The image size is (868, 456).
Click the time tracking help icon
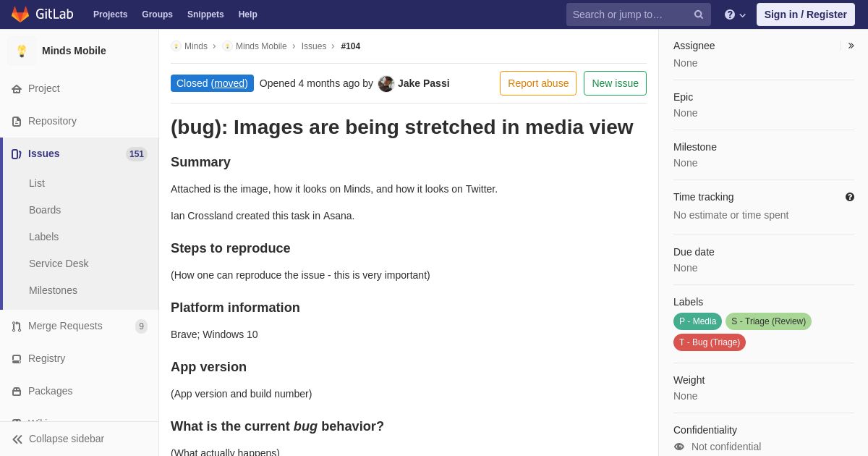point(850,197)
